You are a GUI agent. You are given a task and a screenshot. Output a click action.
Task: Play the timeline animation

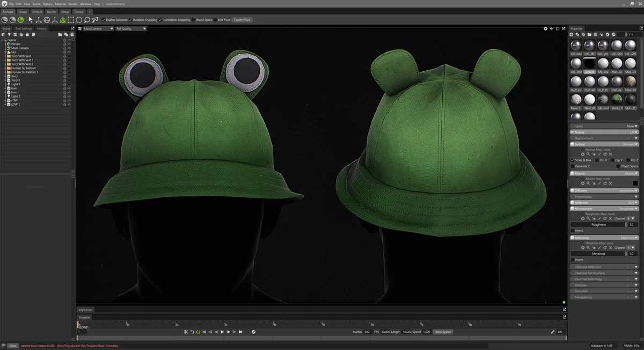coord(222,332)
